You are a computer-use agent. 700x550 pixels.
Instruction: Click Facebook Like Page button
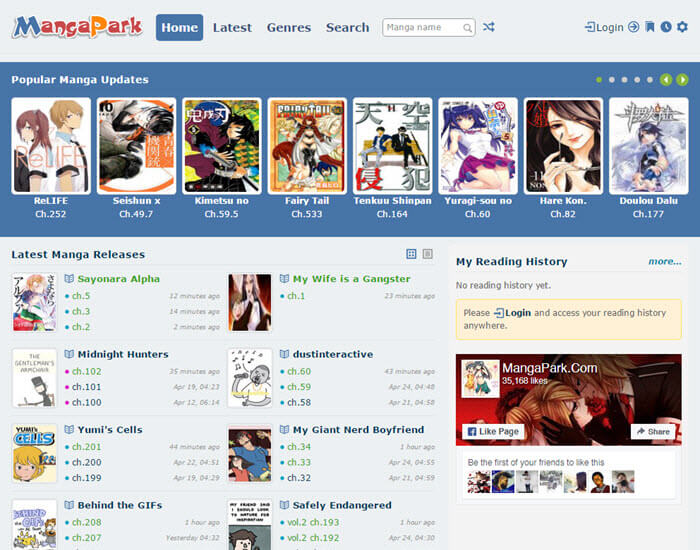point(493,432)
